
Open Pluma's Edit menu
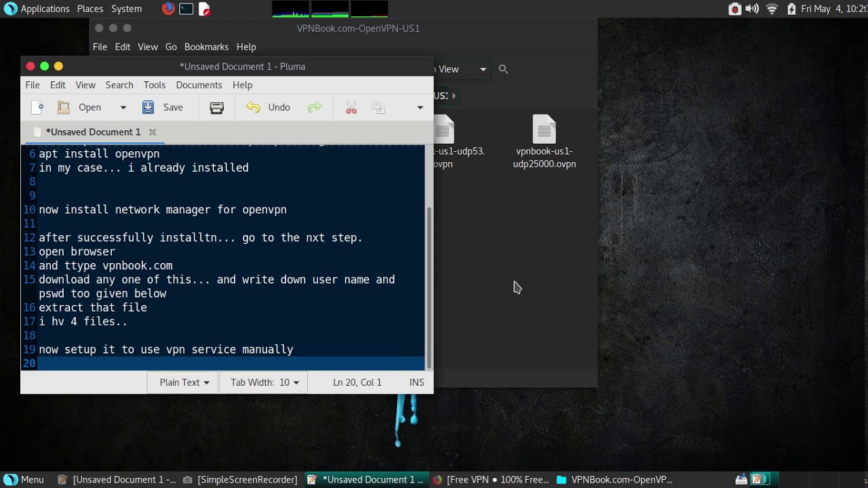(x=58, y=85)
